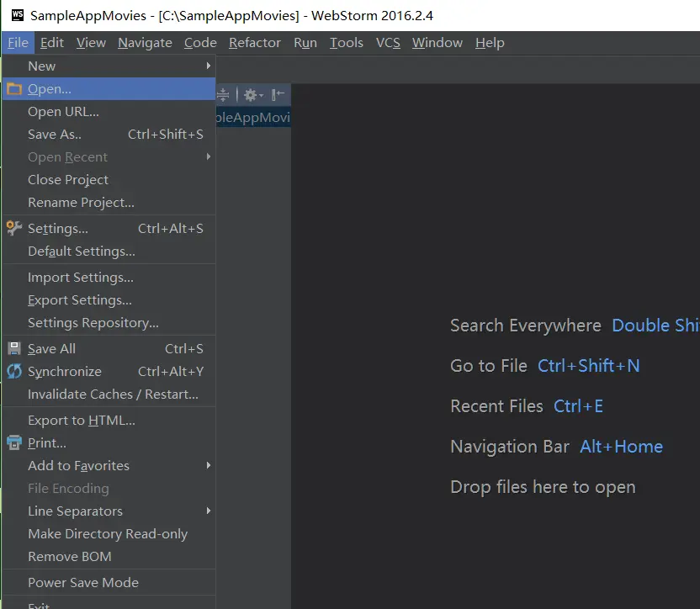
Task: Choose Close Project
Action: pos(109,179)
